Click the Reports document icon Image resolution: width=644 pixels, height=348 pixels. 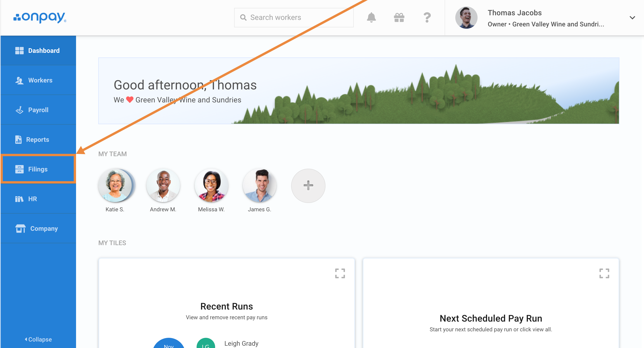18,139
